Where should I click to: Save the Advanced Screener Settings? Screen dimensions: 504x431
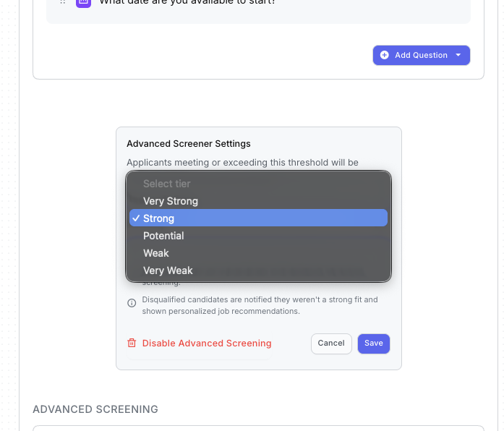pyautogui.click(x=374, y=343)
